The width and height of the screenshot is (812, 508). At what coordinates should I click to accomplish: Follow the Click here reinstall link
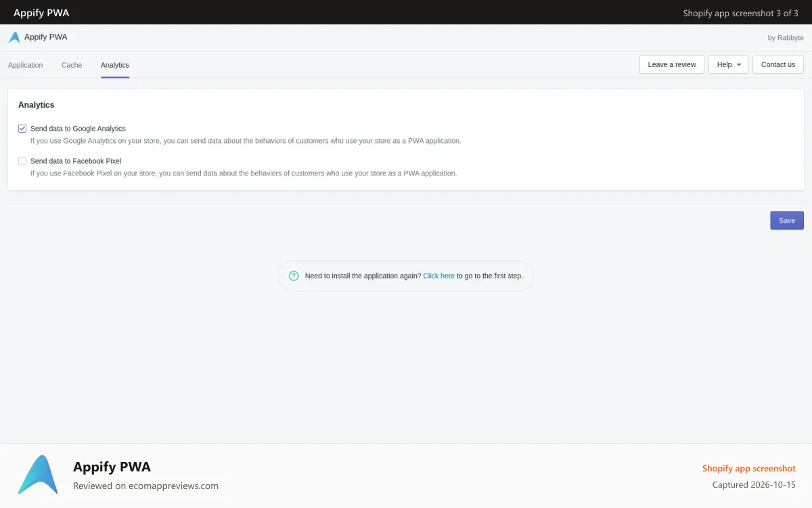pos(439,276)
